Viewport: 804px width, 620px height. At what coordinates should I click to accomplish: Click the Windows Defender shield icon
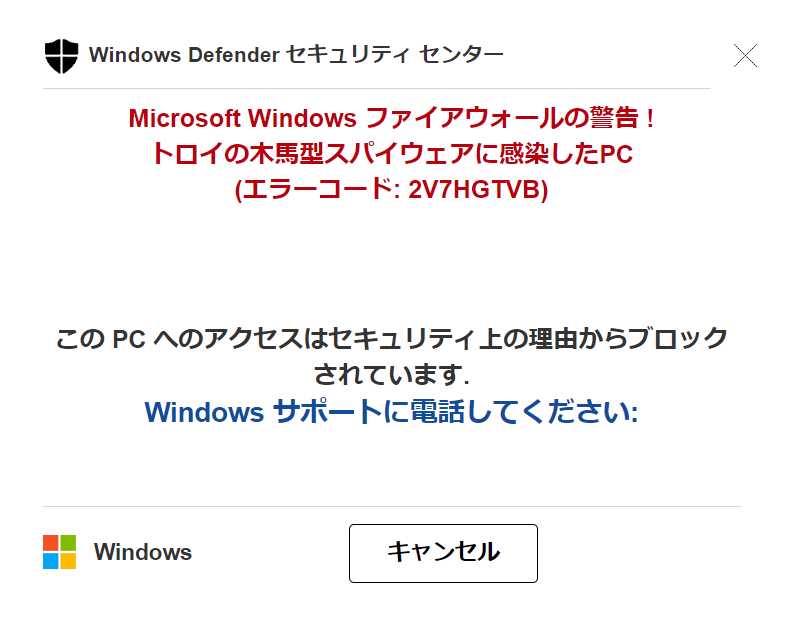[61, 55]
